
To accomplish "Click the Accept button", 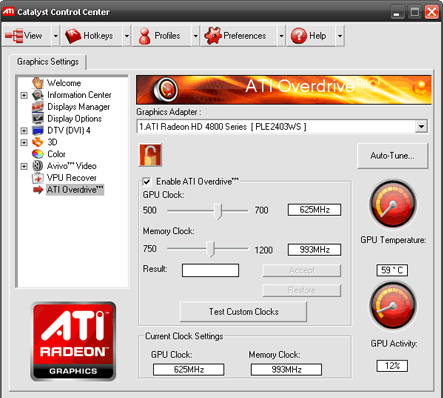I will point(302,270).
